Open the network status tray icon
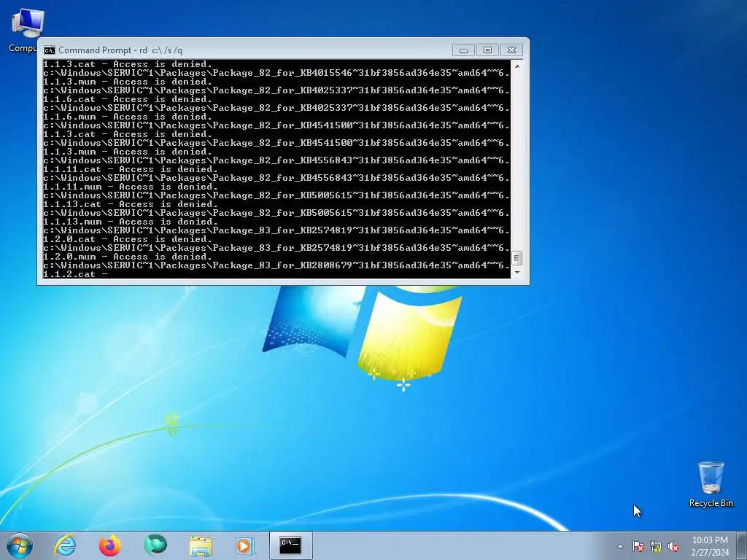 (x=656, y=546)
